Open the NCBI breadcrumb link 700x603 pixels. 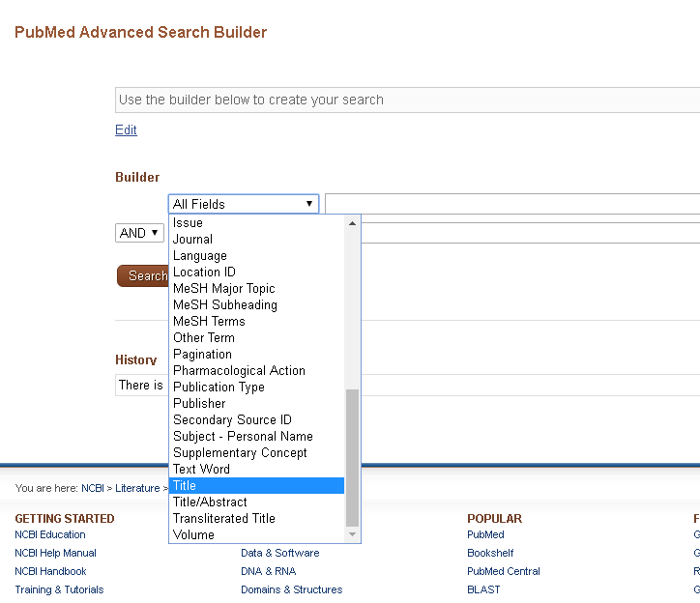point(93,488)
